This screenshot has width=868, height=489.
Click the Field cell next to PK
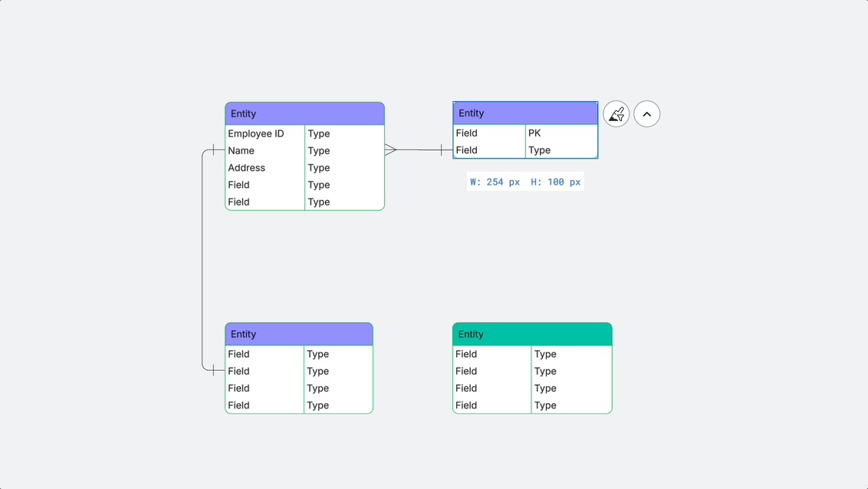(x=489, y=133)
